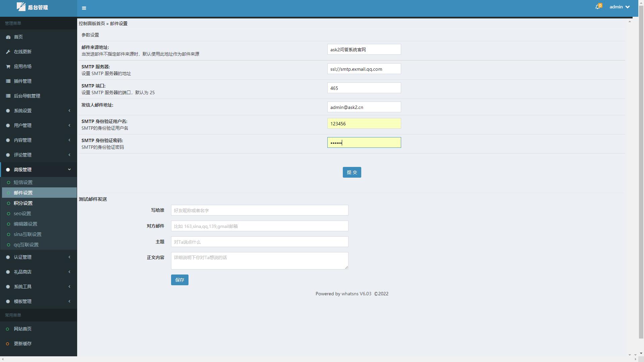This screenshot has width=644, height=362.
Task: Open the notification bell icon
Action: (597, 7)
